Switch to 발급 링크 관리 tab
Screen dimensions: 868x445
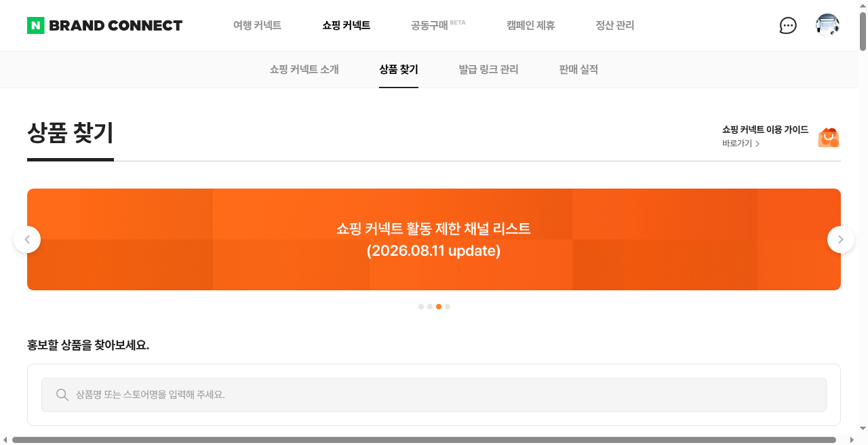tap(488, 69)
